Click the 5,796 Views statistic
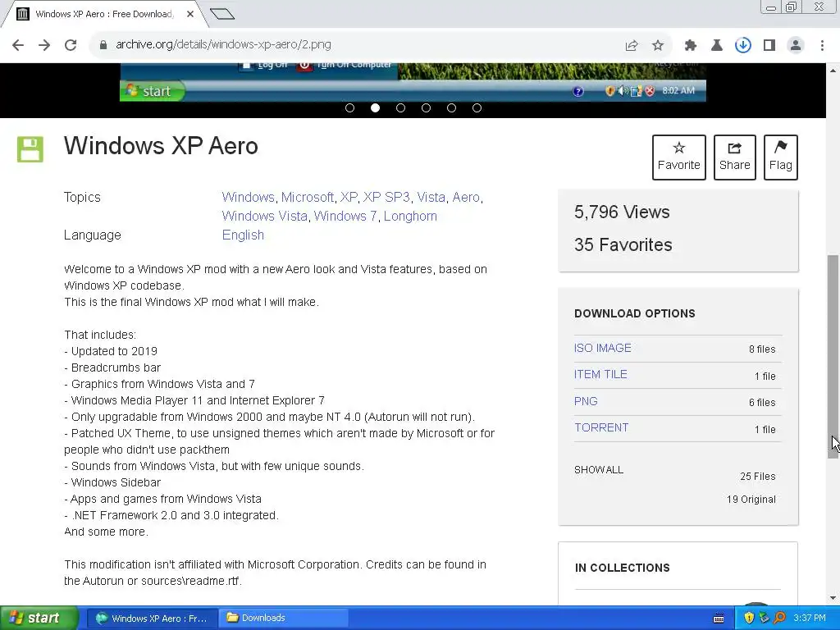The width and height of the screenshot is (840, 630). pyautogui.click(x=622, y=212)
